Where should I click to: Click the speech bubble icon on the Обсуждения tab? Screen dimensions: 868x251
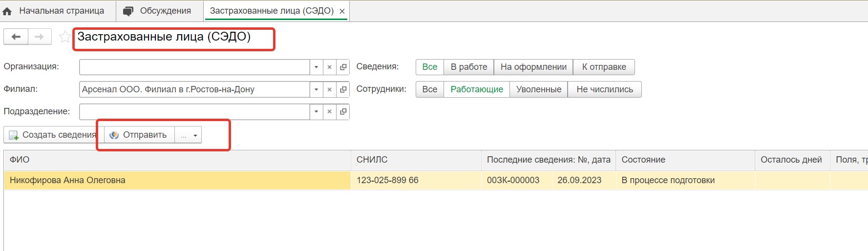(128, 11)
